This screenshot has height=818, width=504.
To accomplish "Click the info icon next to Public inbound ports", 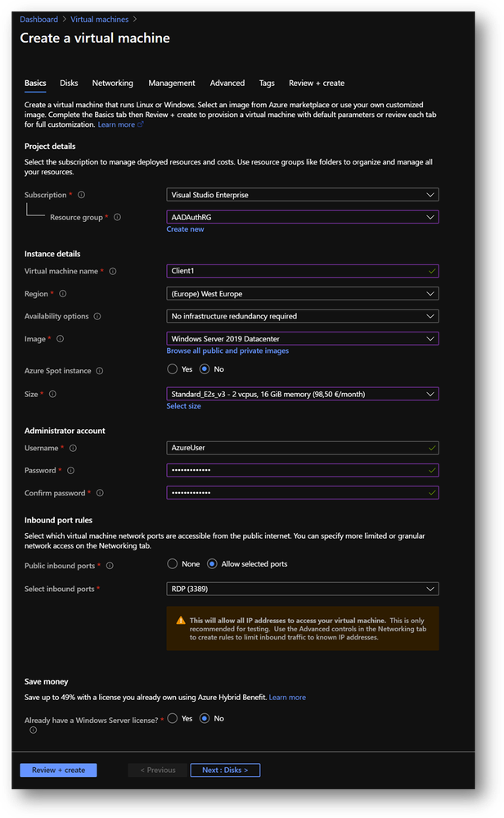I will (x=110, y=565).
